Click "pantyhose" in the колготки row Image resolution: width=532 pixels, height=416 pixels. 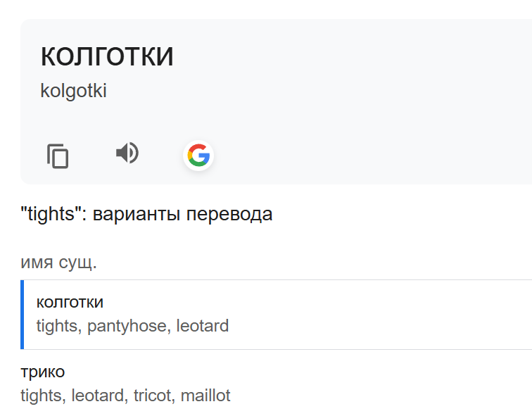click(x=127, y=326)
